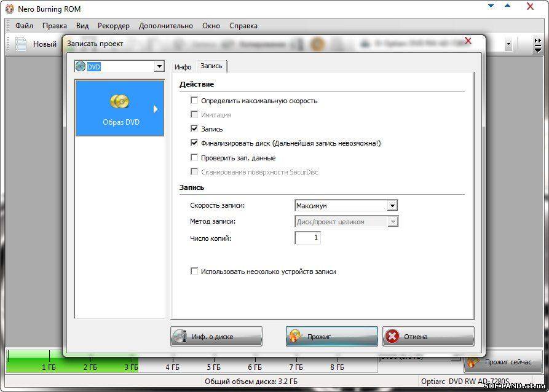
Task: Click the 5 ГБ capacity marker
Action: (x=213, y=367)
